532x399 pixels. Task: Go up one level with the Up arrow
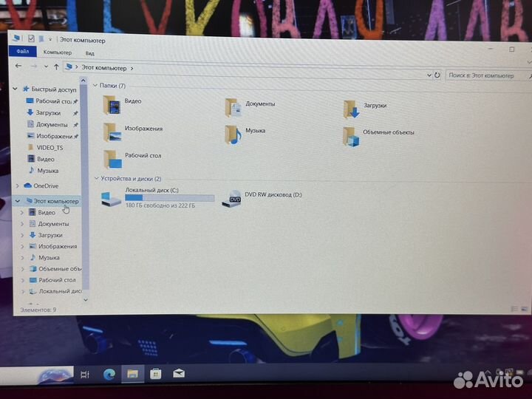[56, 66]
